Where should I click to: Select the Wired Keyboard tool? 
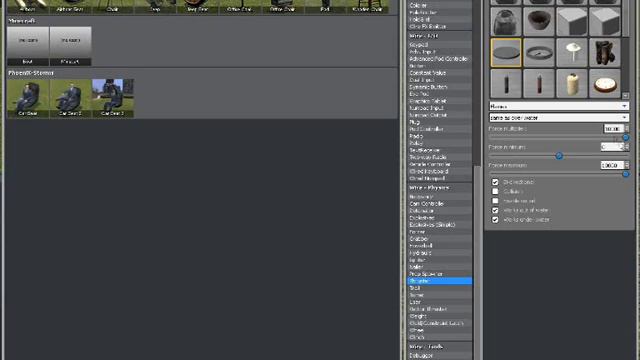[440, 171]
